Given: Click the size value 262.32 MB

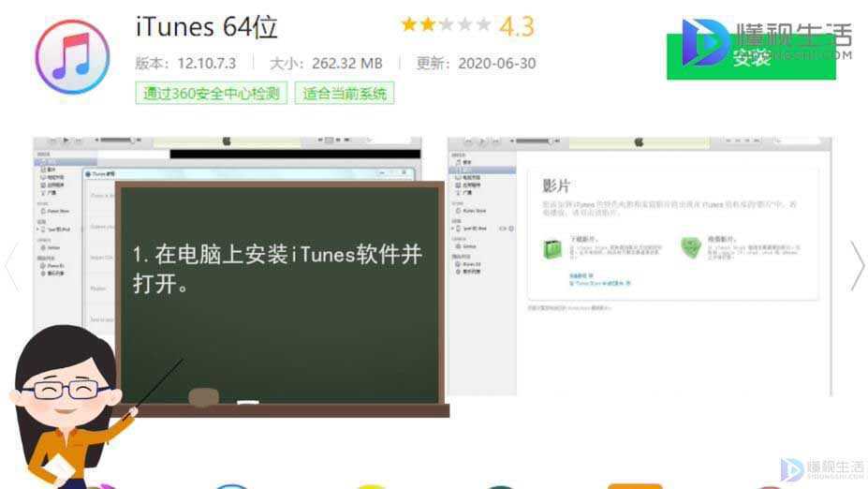Looking at the screenshot, I should [347, 63].
